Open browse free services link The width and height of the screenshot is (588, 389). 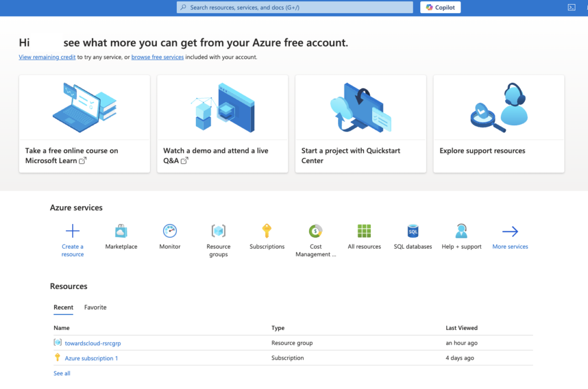(157, 57)
